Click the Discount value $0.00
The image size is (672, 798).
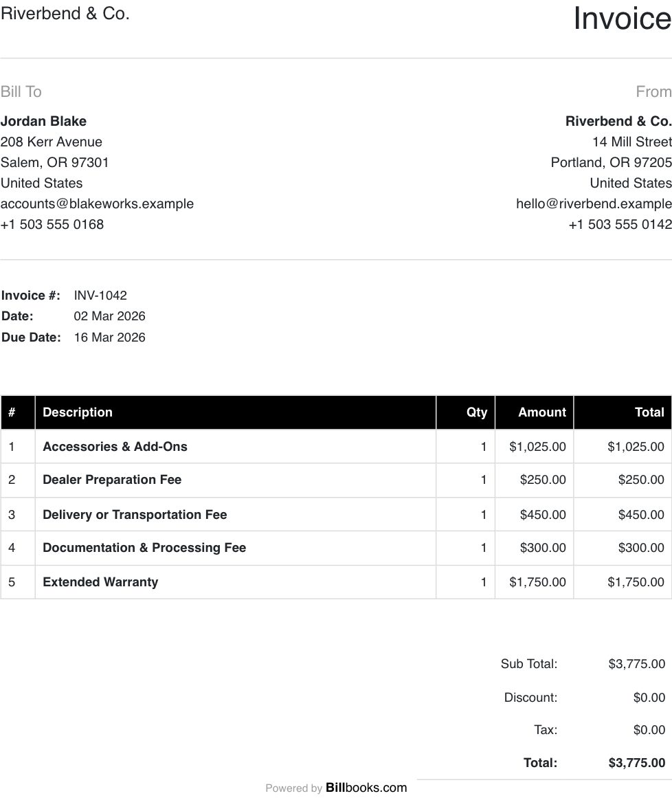click(x=649, y=697)
